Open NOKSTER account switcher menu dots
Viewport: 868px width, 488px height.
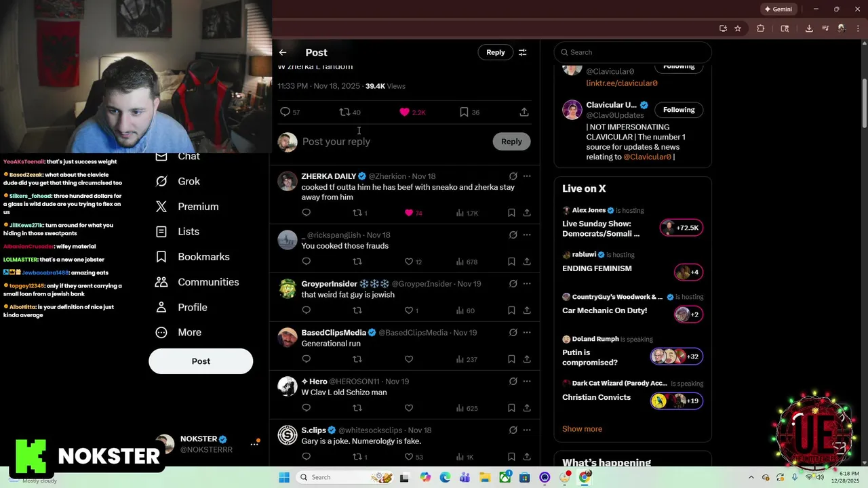[255, 443]
